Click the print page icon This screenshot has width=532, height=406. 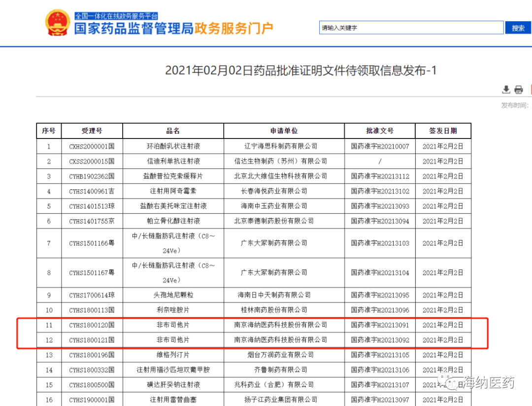coord(519,90)
